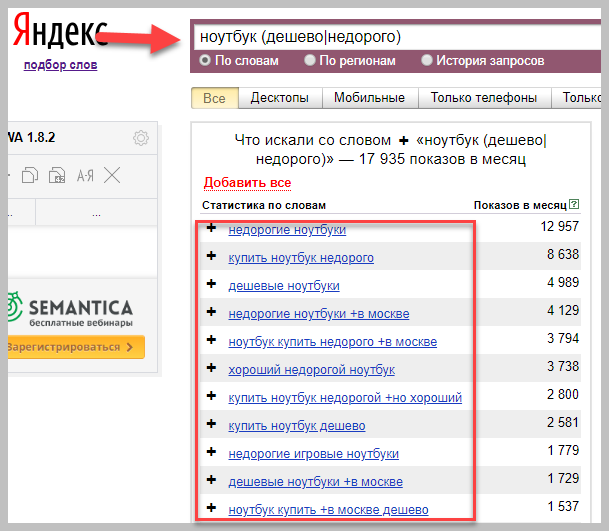
Task: Clear the list with the X icon
Action: pyautogui.click(x=112, y=175)
